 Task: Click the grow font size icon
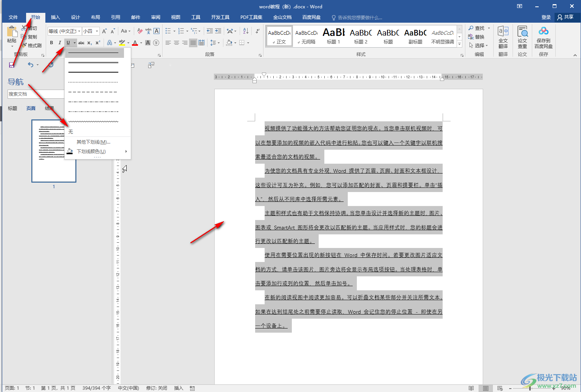coord(104,31)
